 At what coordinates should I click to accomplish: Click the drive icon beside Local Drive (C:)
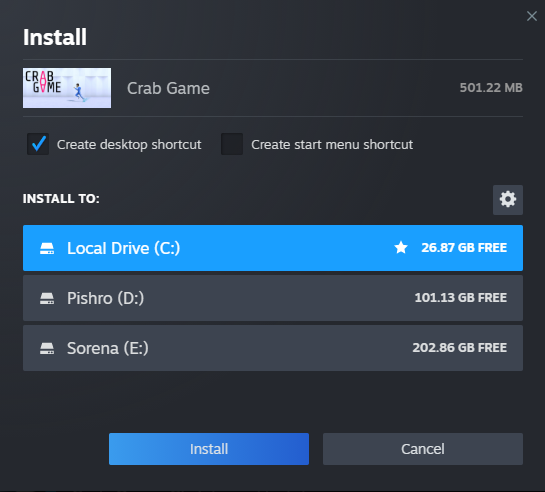pos(47,248)
